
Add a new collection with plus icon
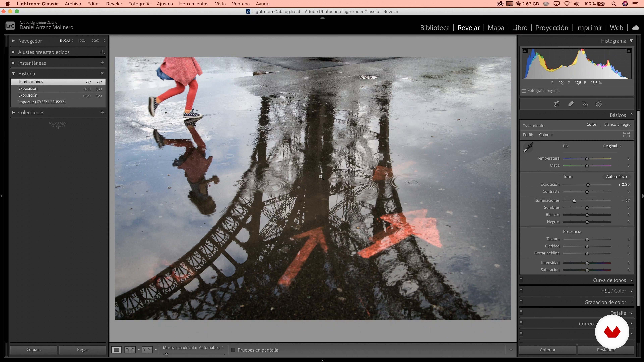(x=102, y=112)
